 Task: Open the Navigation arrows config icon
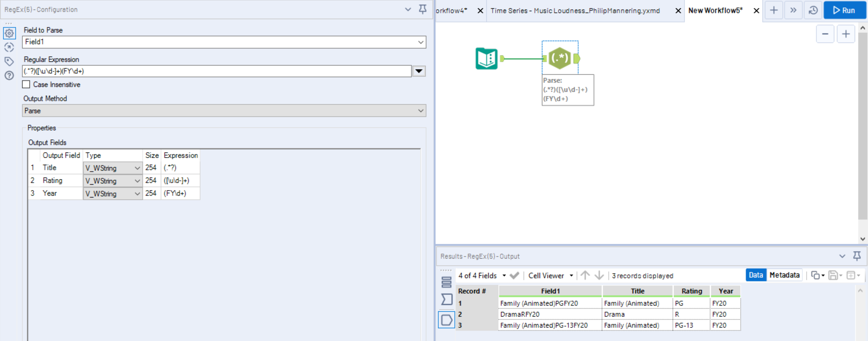tap(9, 47)
